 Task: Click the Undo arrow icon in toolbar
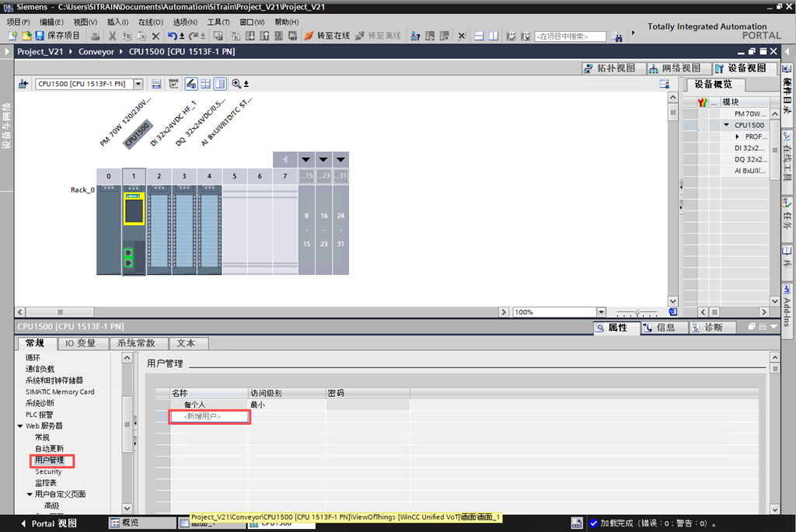[172, 36]
